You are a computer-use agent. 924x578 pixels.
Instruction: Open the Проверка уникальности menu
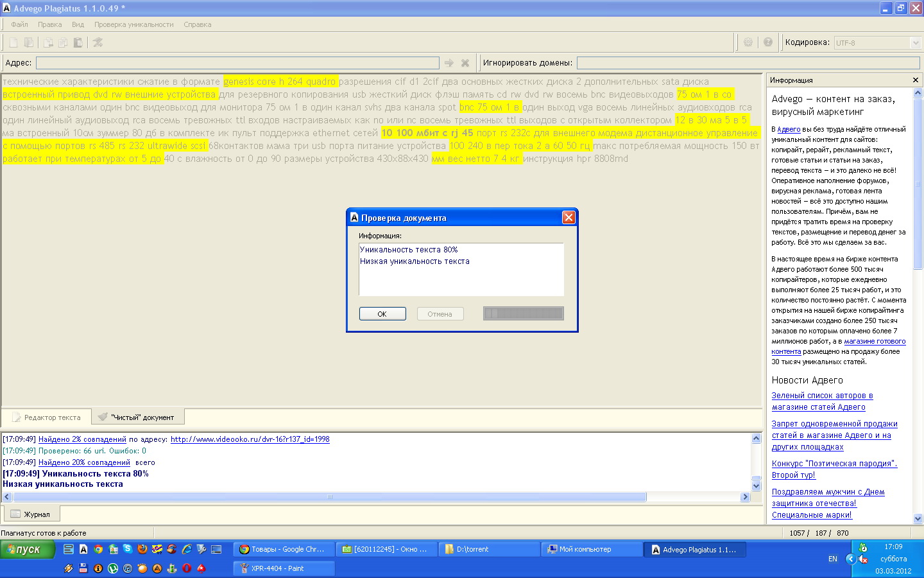point(133,24)
